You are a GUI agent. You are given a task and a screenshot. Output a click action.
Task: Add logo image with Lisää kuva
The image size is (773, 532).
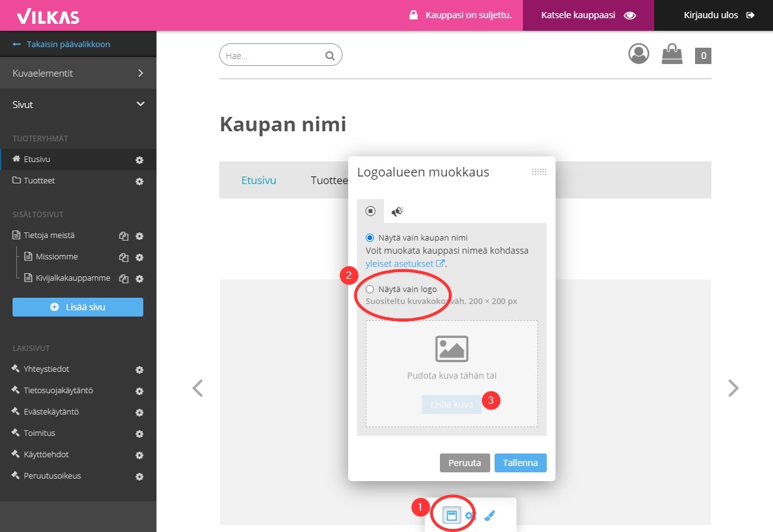coord(452,404)
